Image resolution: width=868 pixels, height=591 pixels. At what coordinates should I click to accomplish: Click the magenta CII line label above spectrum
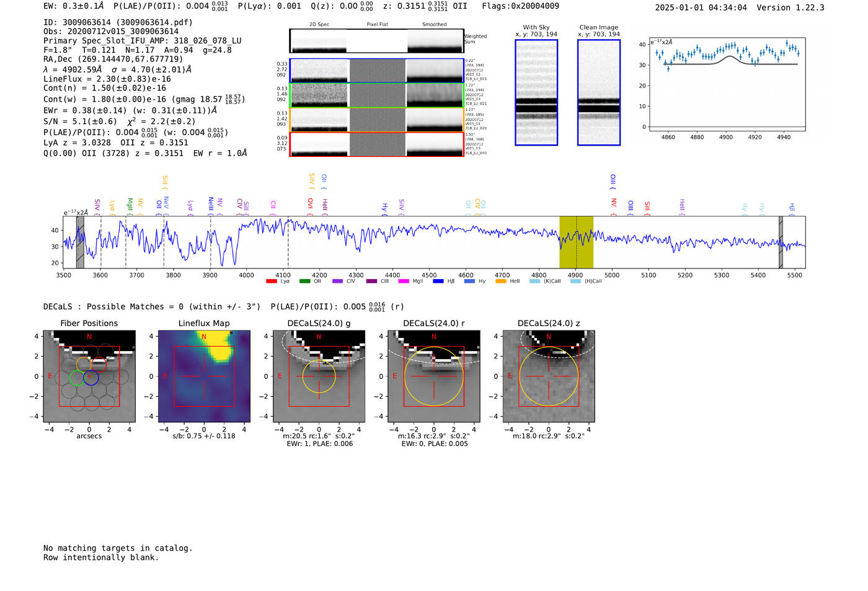[273, 207]
